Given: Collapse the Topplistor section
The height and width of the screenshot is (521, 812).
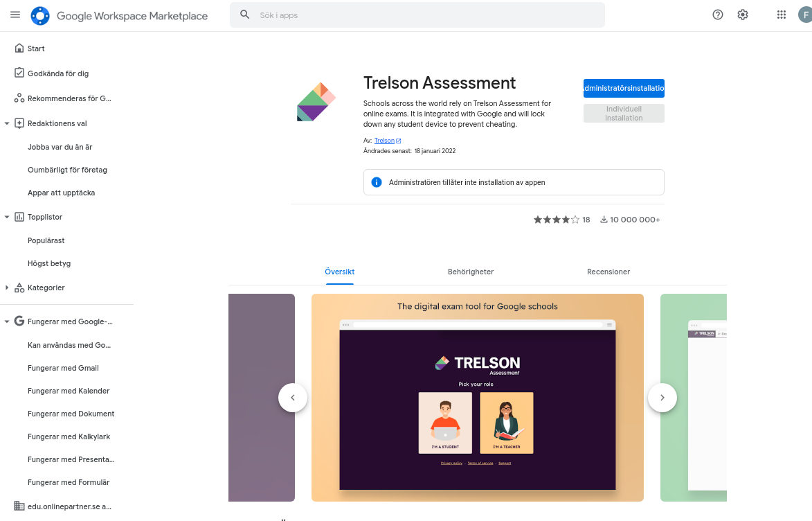Looking at the screenshot, I should click(x=7, y=217).
